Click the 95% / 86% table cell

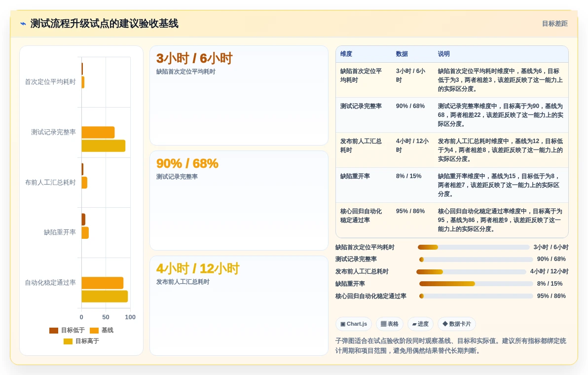(410, 211)
